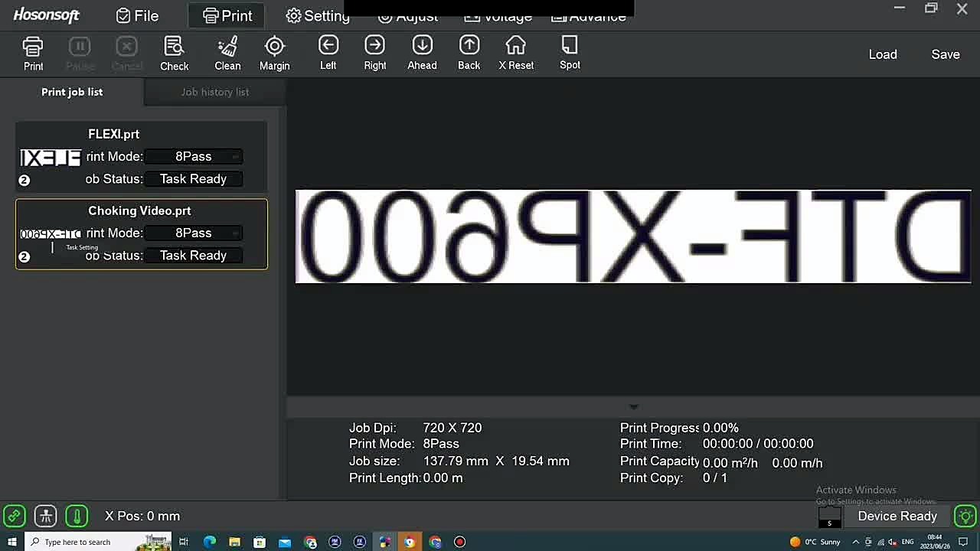Click the white figure icon beside X Pos

coord(46,516)
